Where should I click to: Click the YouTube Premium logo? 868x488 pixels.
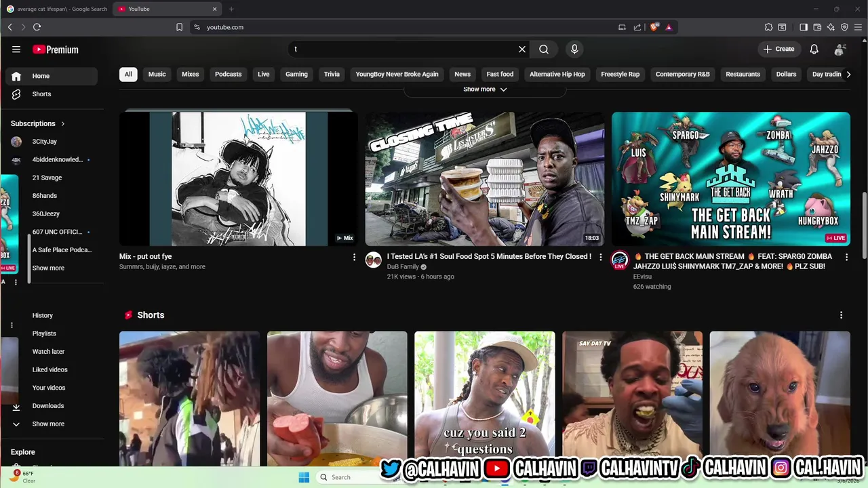pyautogui.click(x=56, y=49)
